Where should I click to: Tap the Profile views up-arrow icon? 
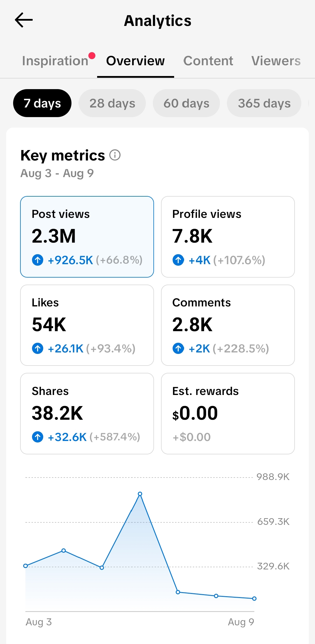(x=178, y=260)
